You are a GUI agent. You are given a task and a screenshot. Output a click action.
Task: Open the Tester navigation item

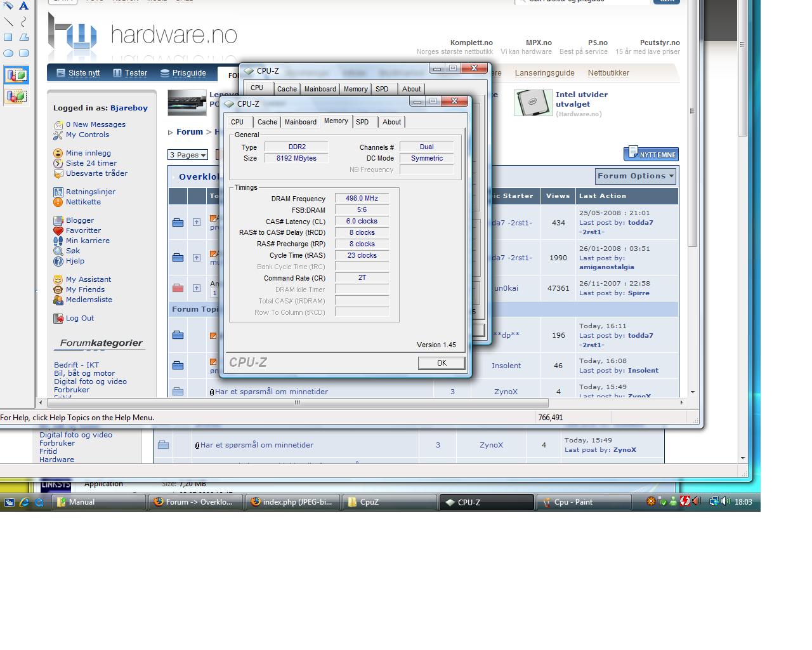point(130,73)
